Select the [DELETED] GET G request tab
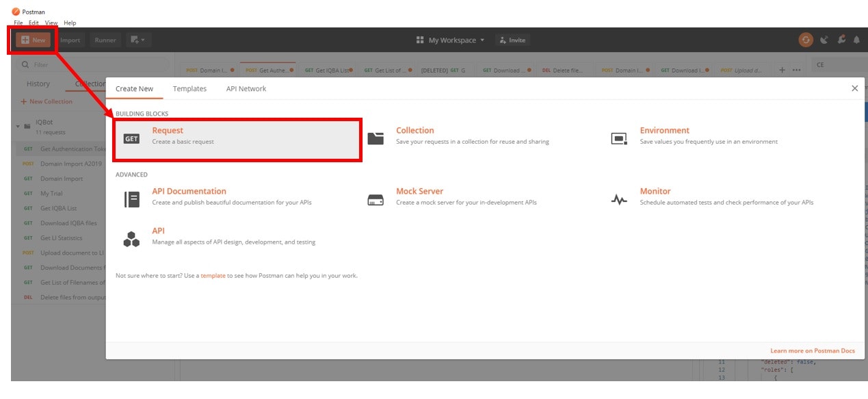This screenshot has height=399, width=868. pos(443,70)
